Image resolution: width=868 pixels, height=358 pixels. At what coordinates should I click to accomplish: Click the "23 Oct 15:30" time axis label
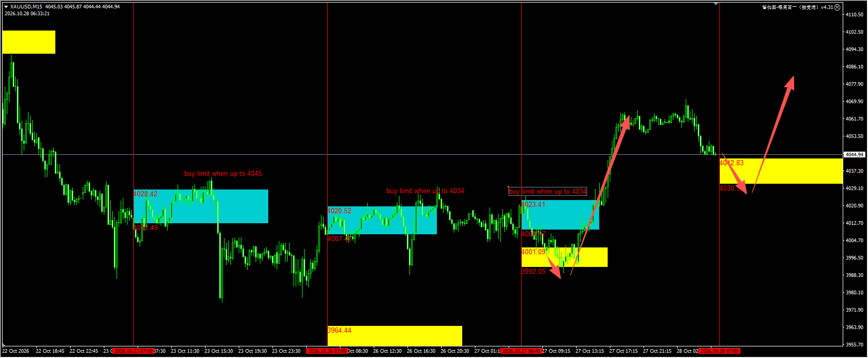click(x=219, y=351)
